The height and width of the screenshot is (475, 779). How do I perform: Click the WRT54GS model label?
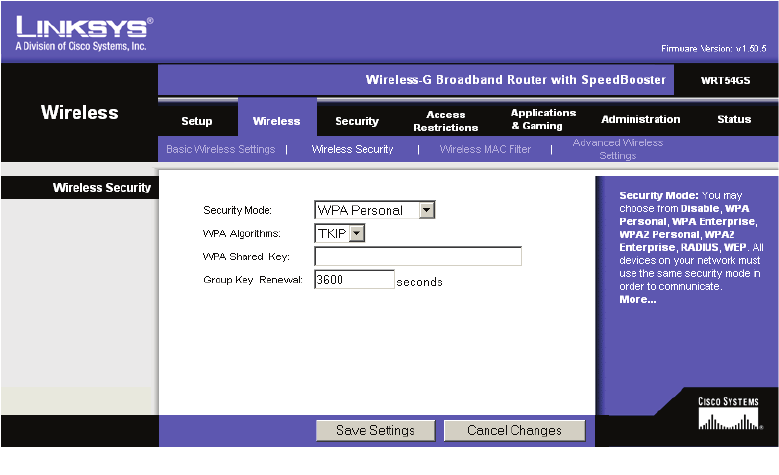click(x=725, y=80)
